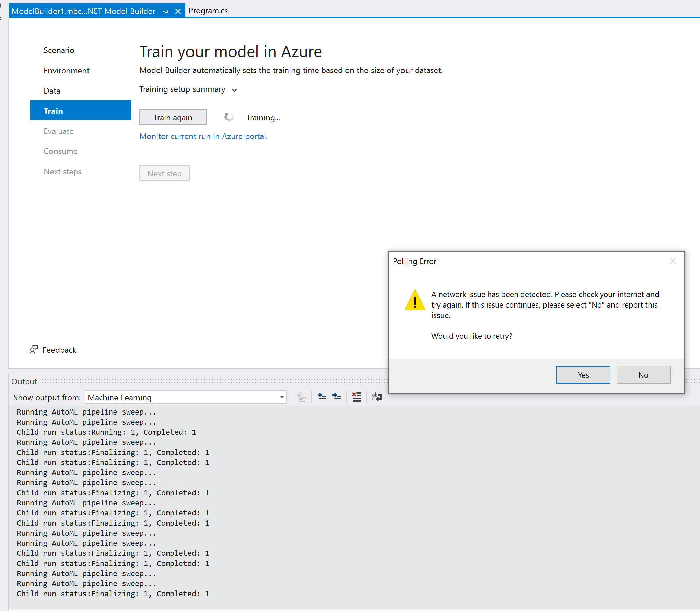Image resolution: width=700 pixels, height=611 pixels.
Task: Click No in the Polling Error dialog
Action: click(643, 375)
